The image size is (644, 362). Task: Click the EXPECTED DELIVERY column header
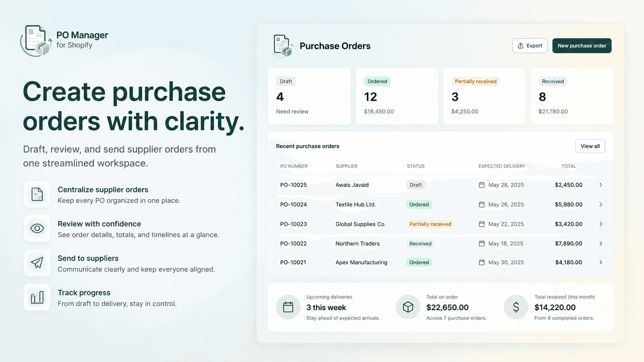coord(502,166)
